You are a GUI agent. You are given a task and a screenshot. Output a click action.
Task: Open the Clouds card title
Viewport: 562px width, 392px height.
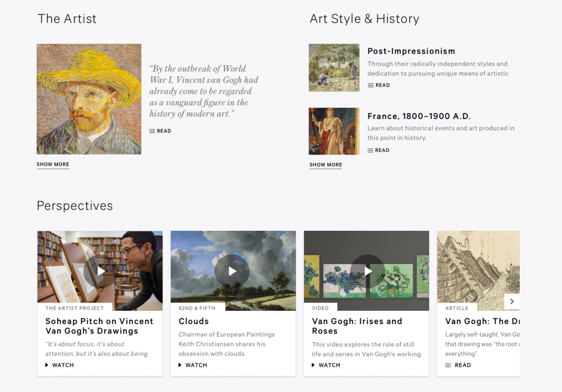(194, 321)
